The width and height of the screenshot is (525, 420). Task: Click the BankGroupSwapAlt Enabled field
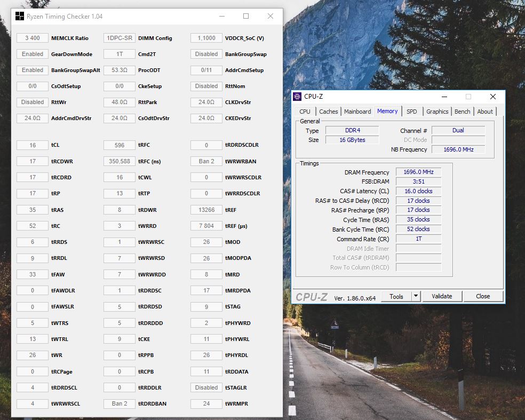click(33, 70)
